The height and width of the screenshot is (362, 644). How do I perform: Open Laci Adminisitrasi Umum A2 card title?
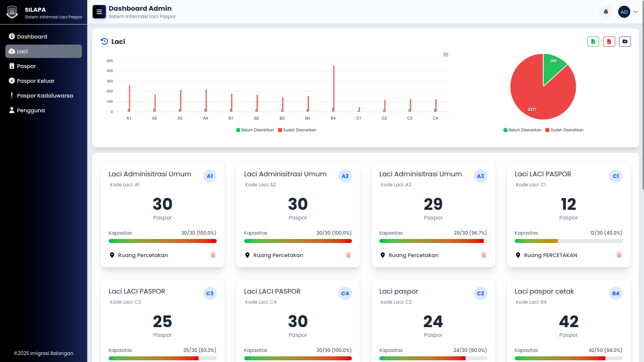click(285, 174)
